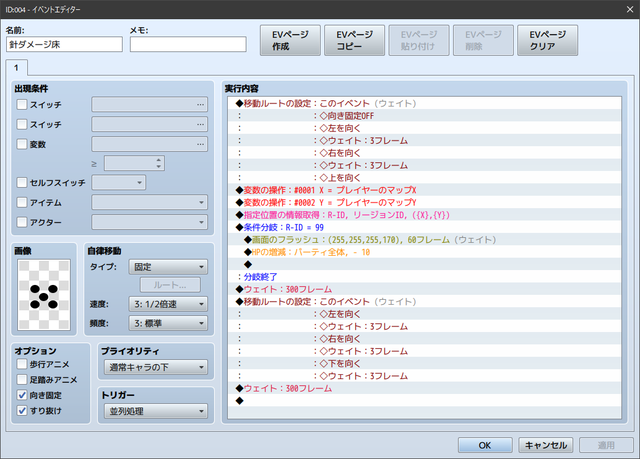Image resolution: width=640 pixels, height=459 pixels.
Task: Select the ◇上を向く route line
Action: pos(424,177)
